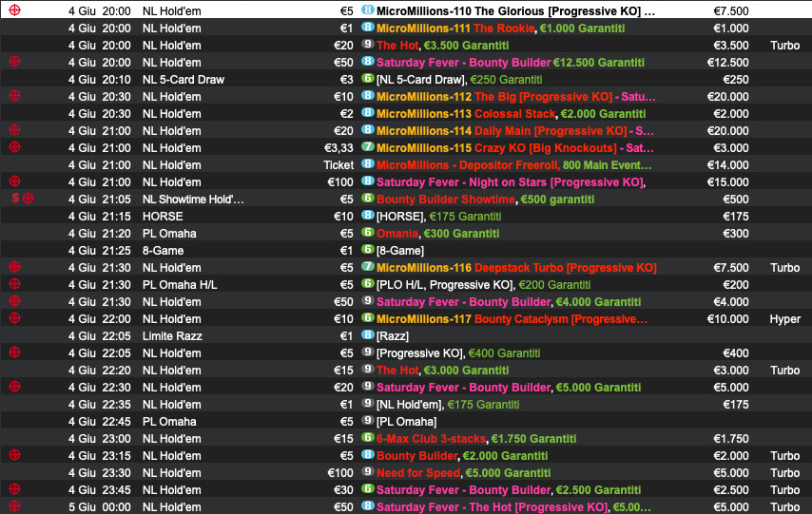The image size is (812, 514).
Task: Click the '4 Giu 21:25' start time
Action: click(100, 251)
